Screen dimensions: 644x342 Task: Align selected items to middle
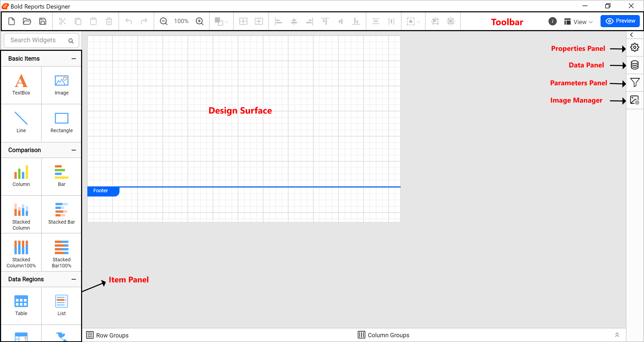(x=341, y=21)
